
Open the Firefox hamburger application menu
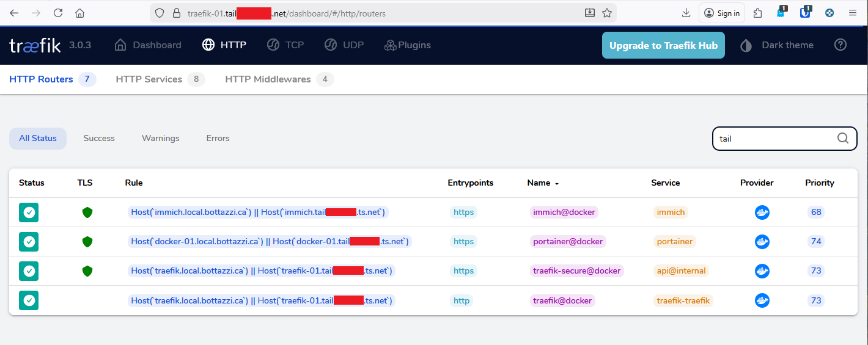coord(853,13)
